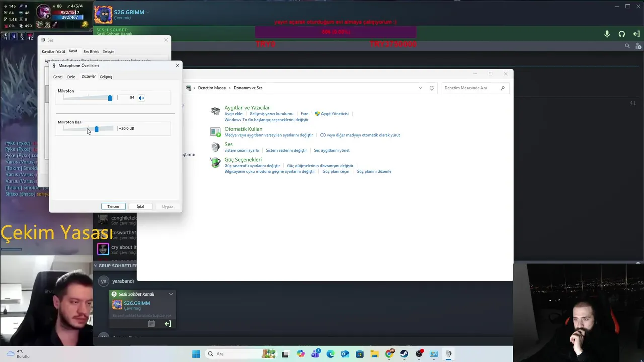Screen dimensions: 644x362
Task: Click the Aygıt ekle link
Action: 233,114
